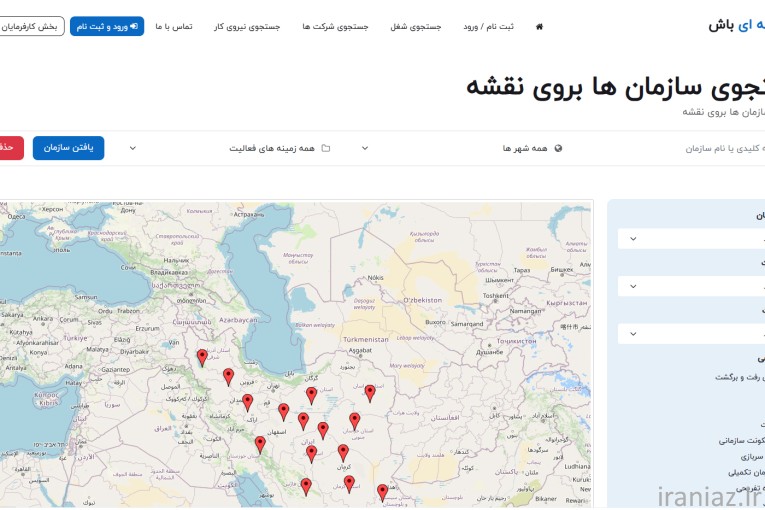Select the pin near زاهدان in Sistan-Baluchestan
This screenshot has width=765, height=510.
click(x=382, y=492)
